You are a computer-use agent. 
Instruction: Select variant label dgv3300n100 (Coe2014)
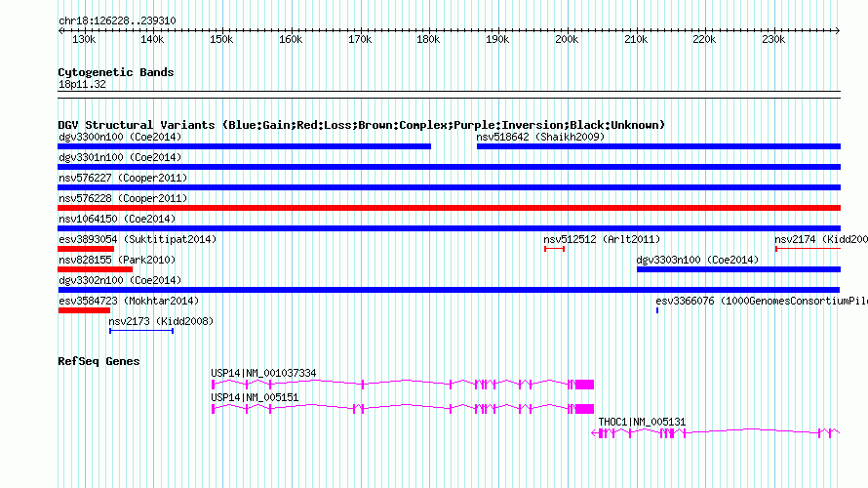click(x=120, y=137)
